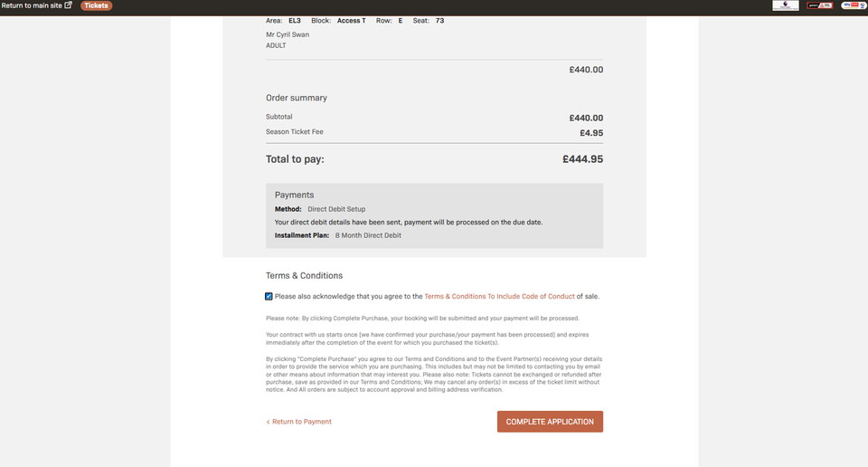Click the red and black sponsor logo
Viewport: 868px width, 467px height.
point(819,5)
